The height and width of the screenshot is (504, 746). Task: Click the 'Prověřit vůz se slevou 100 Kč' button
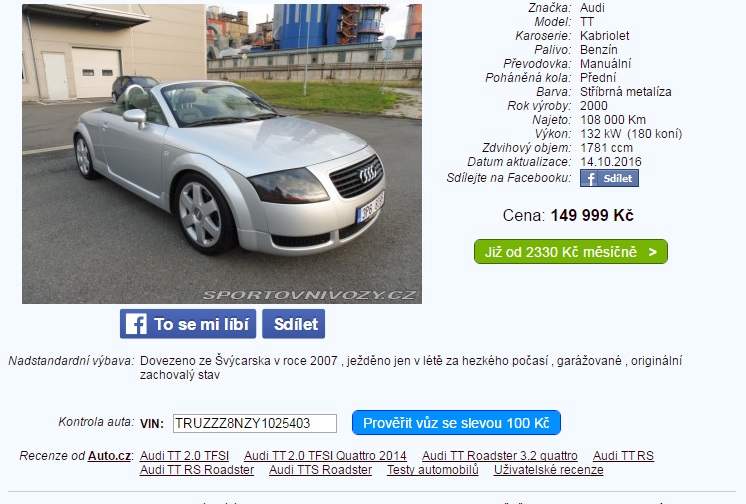pos(456,423)
